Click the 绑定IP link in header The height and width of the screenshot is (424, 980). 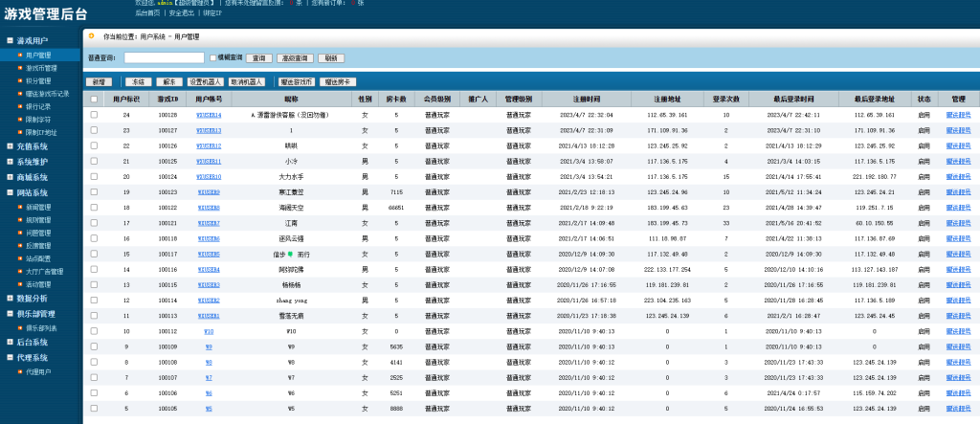click(212, 12)
